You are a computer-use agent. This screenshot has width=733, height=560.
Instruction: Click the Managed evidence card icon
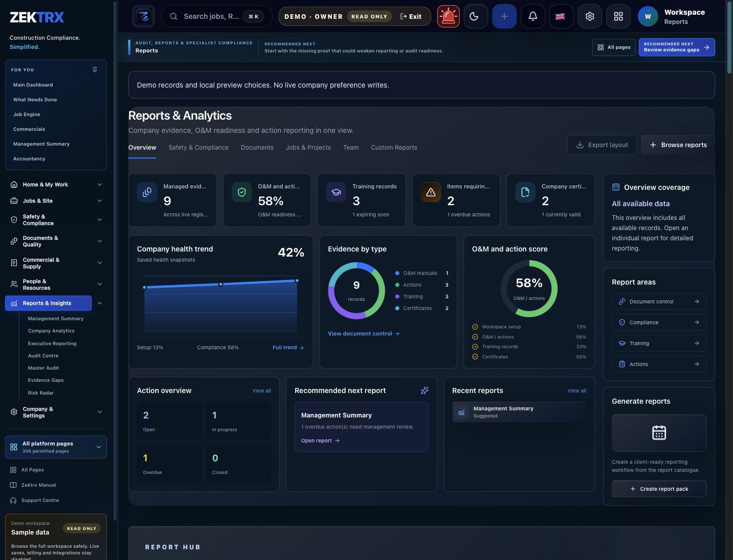coord(147,192)
